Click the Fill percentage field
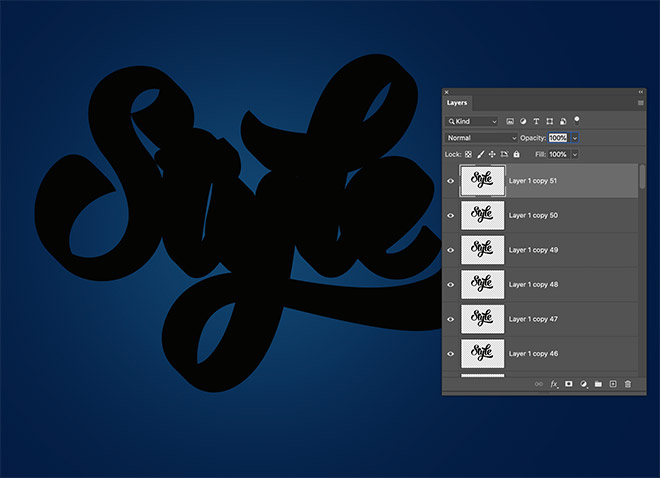660x478 pixels. click(557, 154)
